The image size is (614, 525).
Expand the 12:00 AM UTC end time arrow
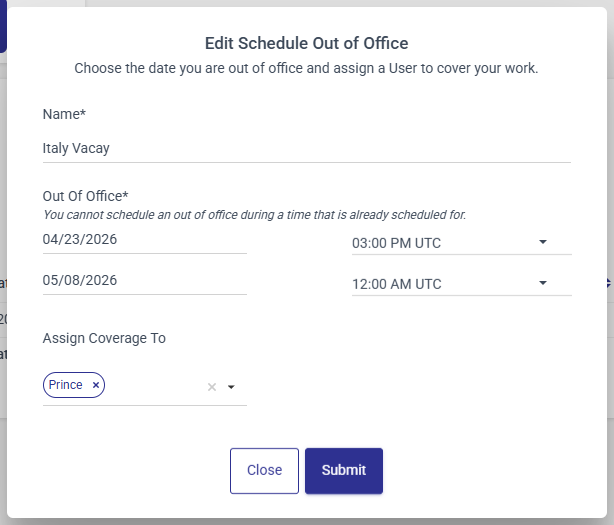click(543, 283)
